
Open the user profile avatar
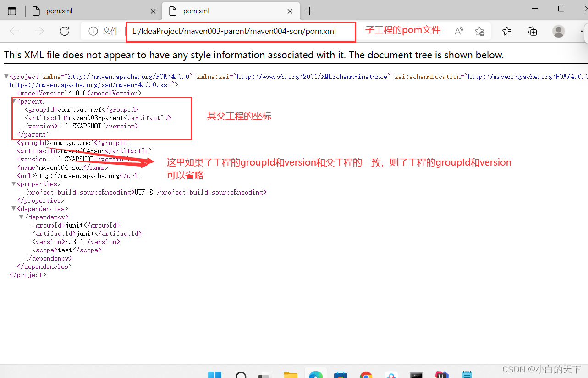point(559,31)
